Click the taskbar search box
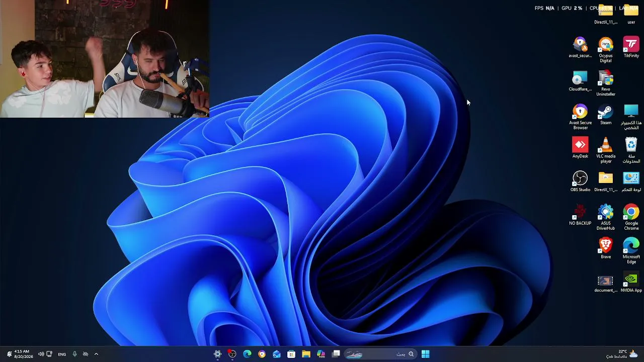644x362 pixels. [380, 354]
